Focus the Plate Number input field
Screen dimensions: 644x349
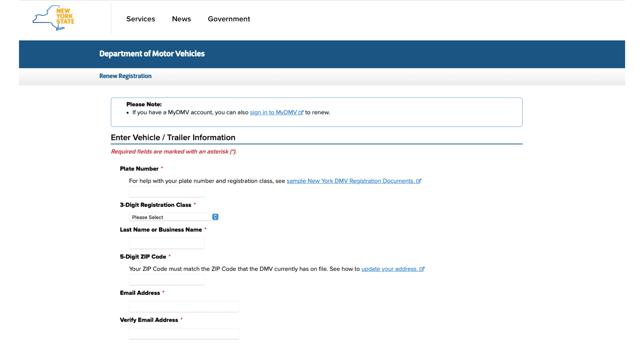[167, 192]
